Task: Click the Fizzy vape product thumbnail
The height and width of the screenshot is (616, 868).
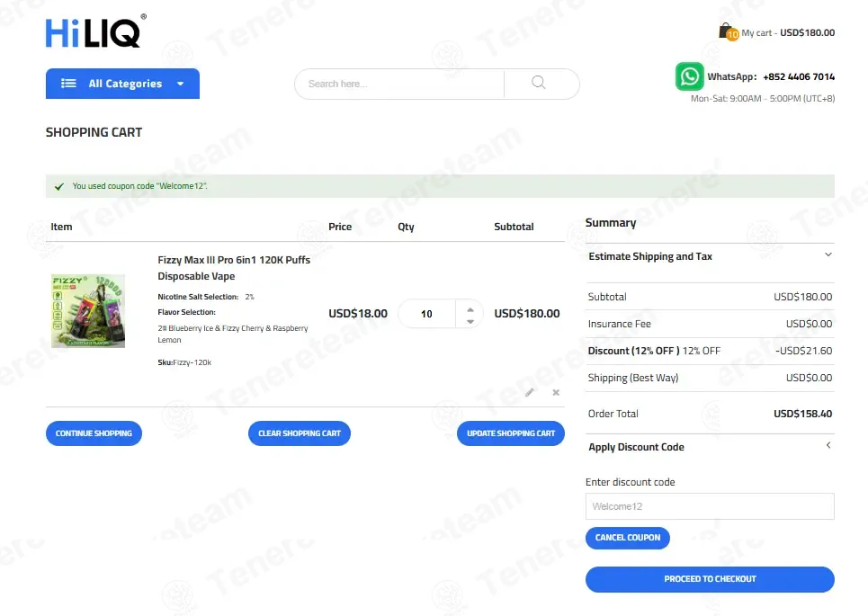Action: [88, 310]
